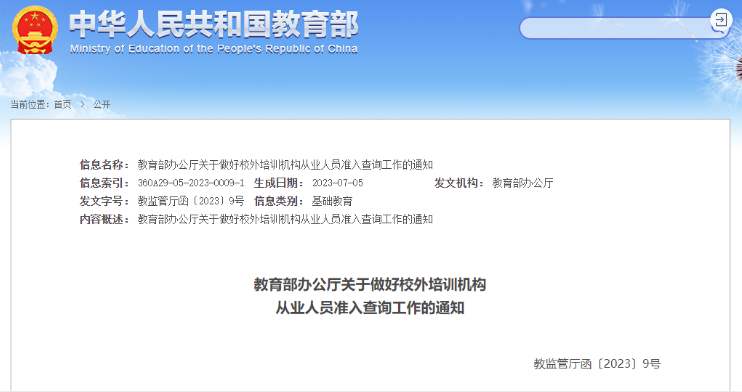Click the English Ministry of Education subtitle
This screenshot has width=742, height=392.
(214, 49)
